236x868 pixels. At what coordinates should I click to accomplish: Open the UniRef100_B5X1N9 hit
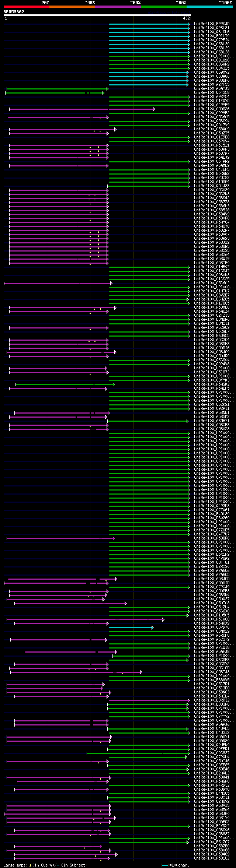212,555
